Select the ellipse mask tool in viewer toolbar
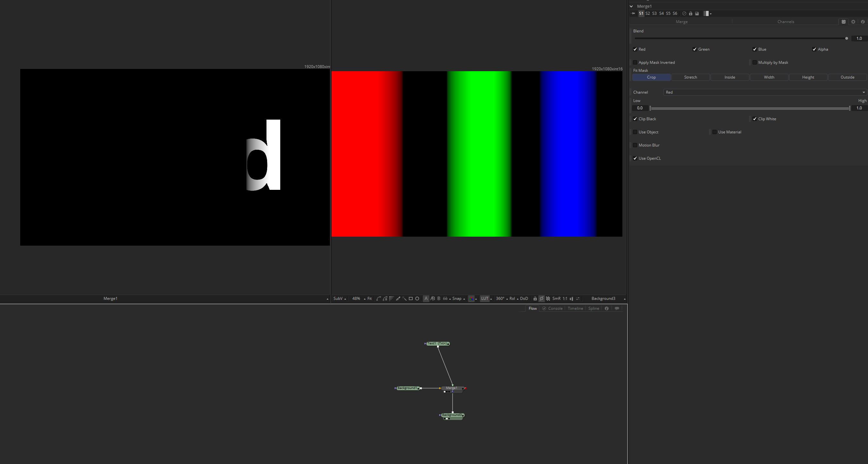The height and width of the screenshot is (464, 868). (417, 299)
